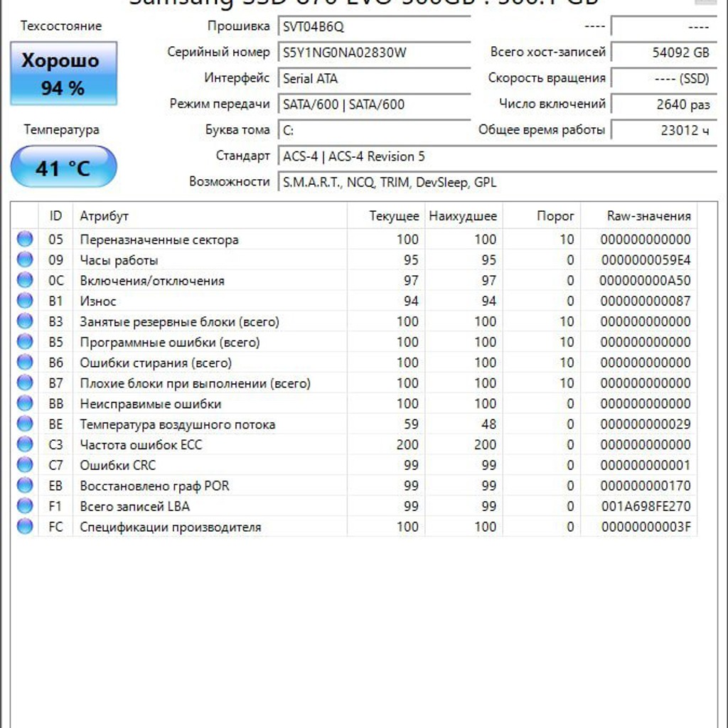
Task: Click the features field with S.M.A.R.T., NCQ
Action: [497, 183]
